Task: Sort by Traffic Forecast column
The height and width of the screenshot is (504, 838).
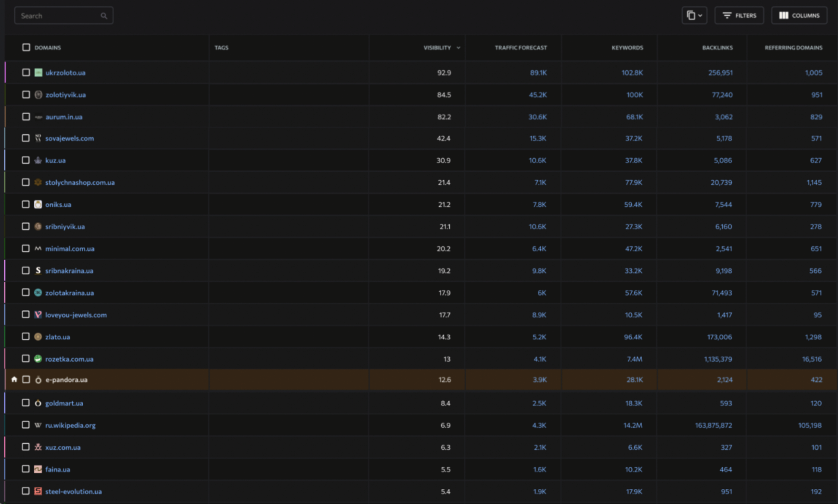Action: coord(521,47)
